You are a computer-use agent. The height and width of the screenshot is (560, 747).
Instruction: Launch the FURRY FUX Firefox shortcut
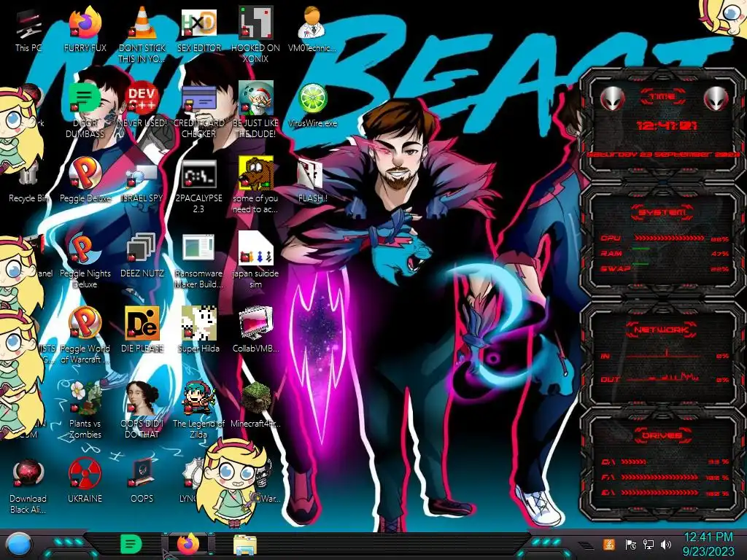pos(85,23)
